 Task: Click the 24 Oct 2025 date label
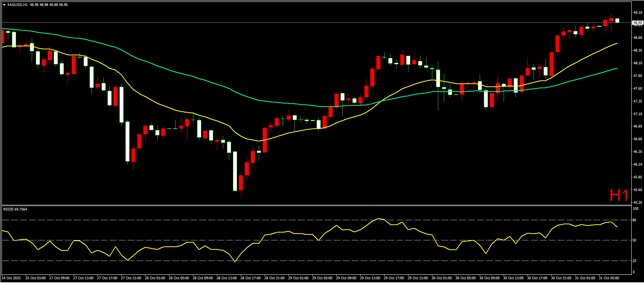[11, 278]
